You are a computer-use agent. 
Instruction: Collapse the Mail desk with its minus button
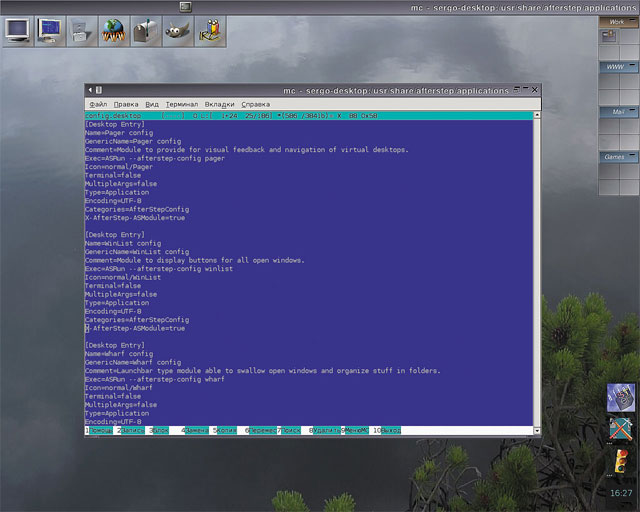click(x=633, y=109)
